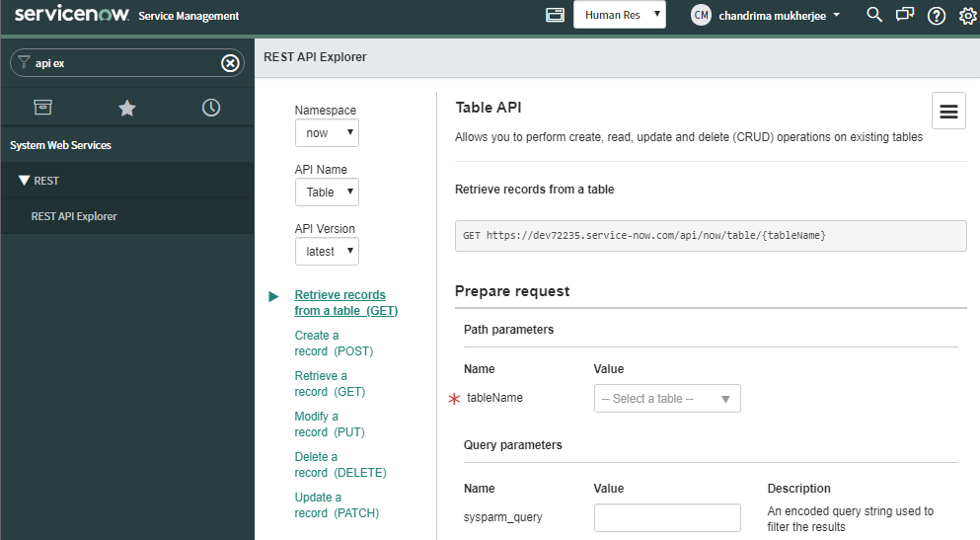Viewport: 980px width, 540px height.
Task: Open the Human Res application picker
Action: [x=619, y=15]
